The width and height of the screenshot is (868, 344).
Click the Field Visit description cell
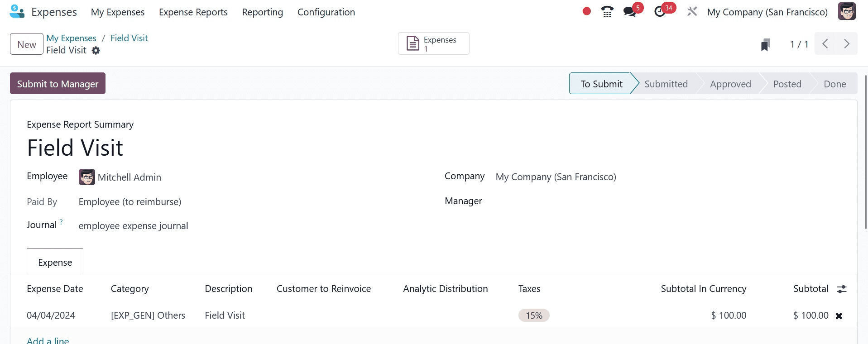pos(225,315)
